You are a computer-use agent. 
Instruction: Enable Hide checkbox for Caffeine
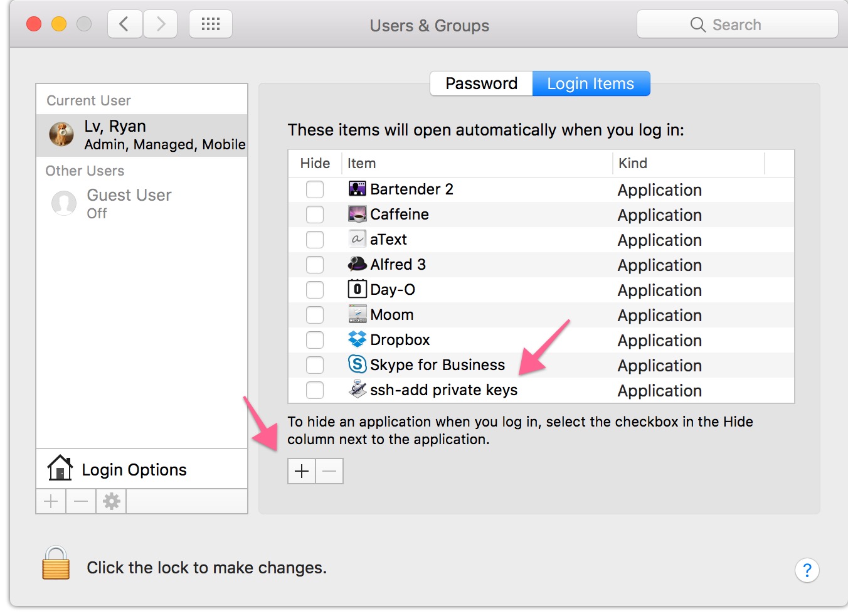315,215
